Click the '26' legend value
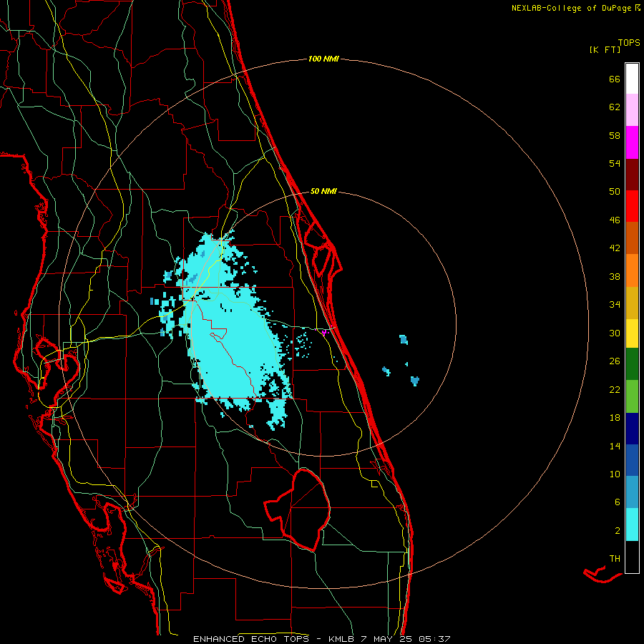Image resolution: width=644 pixels, height=644 pixels. coord(615,361)
